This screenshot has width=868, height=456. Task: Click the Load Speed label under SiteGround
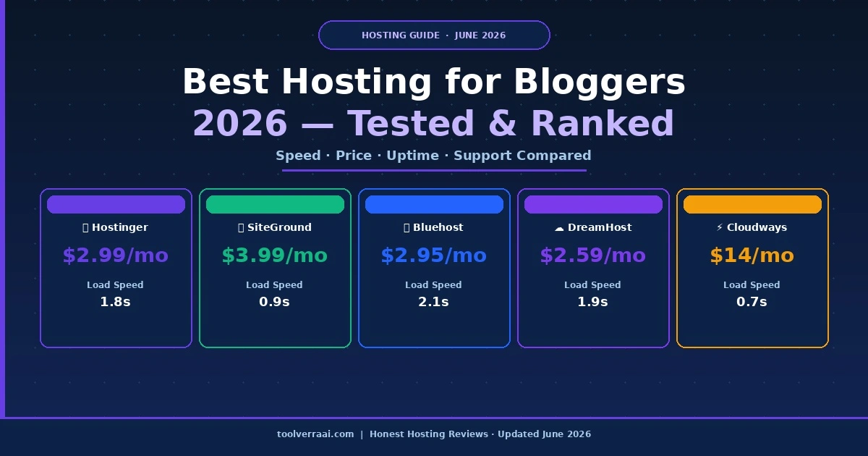click(x=275, y=285)
